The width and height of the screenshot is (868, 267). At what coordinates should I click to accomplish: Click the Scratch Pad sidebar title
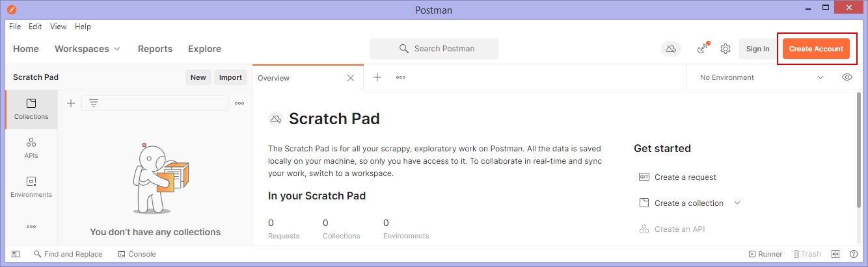pyautogui.click(x=36, y=77)
